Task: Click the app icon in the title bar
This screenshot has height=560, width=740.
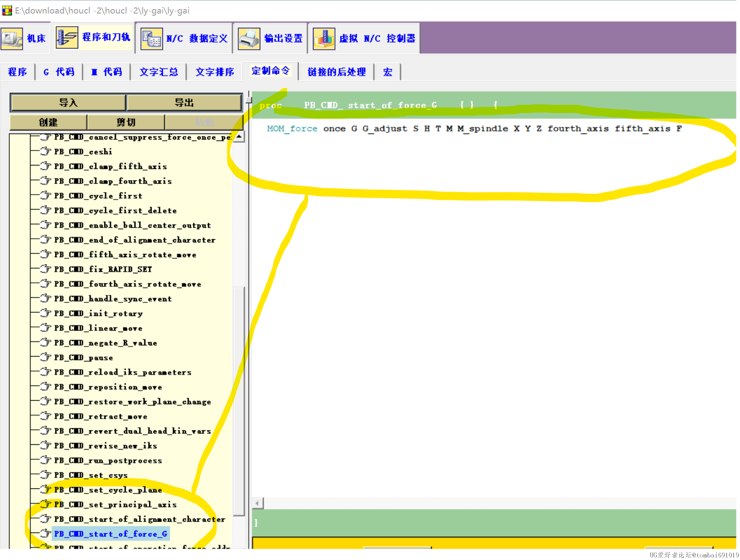Action: tap(7, 10)
